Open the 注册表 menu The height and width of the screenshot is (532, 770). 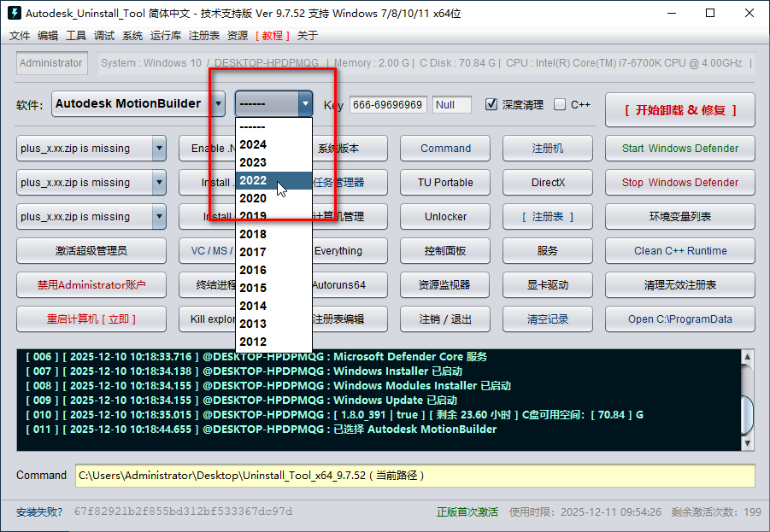pos(203,35)
